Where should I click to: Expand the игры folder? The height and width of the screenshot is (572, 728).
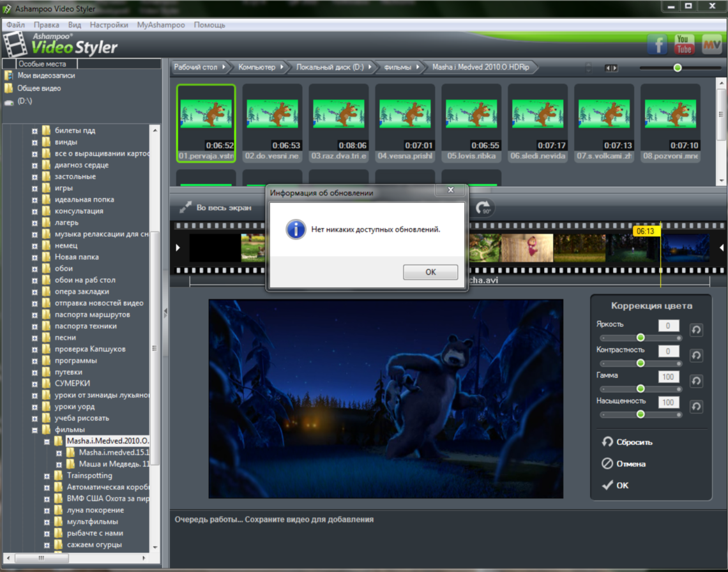click(35, 188)
